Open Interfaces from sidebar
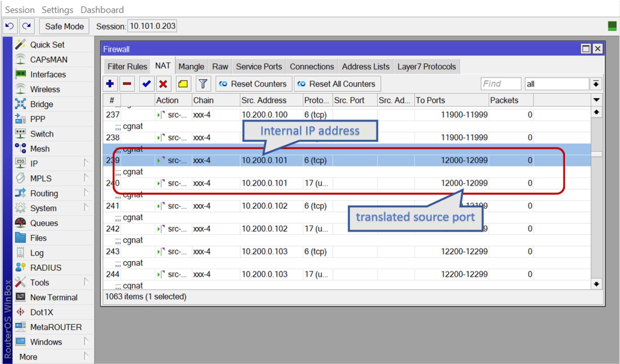This screenshot has height=364, width=620. (48, 74)
